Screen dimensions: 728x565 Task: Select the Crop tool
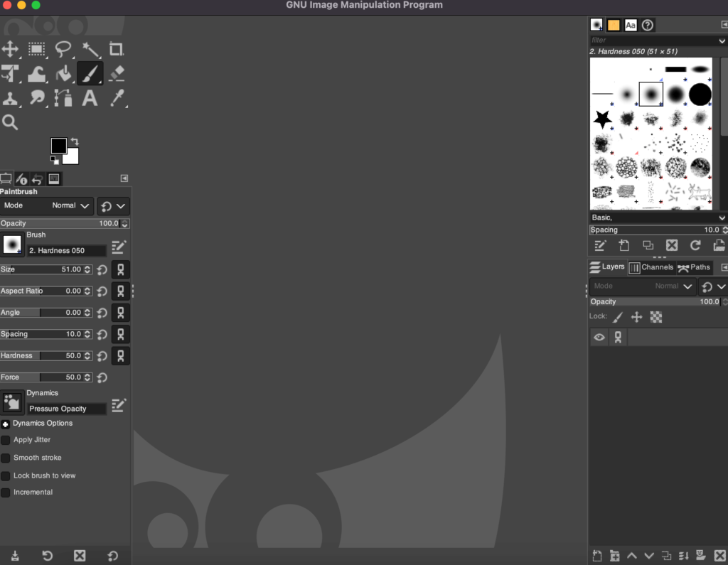pyautogui.click(x=115, y=49)
